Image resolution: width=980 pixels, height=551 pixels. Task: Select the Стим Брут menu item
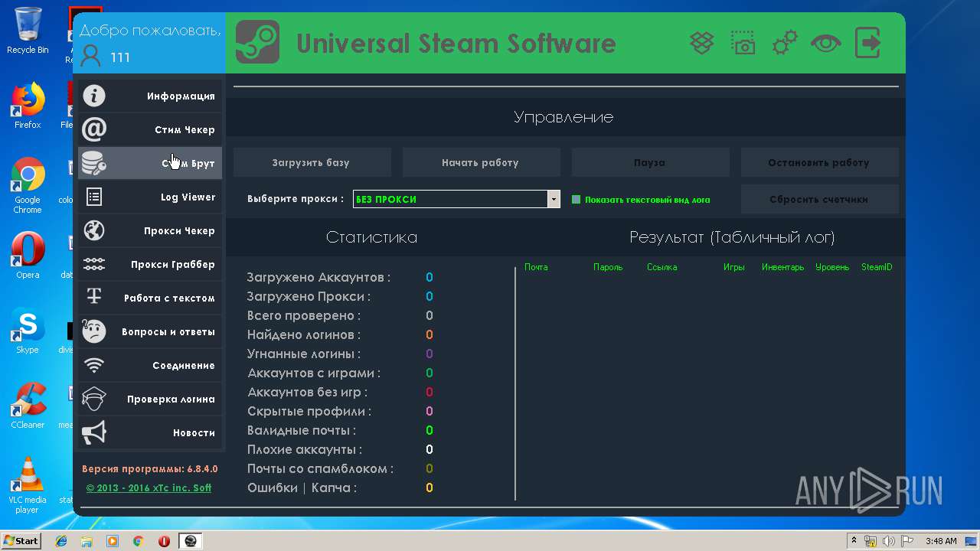[x=150, y=163]
